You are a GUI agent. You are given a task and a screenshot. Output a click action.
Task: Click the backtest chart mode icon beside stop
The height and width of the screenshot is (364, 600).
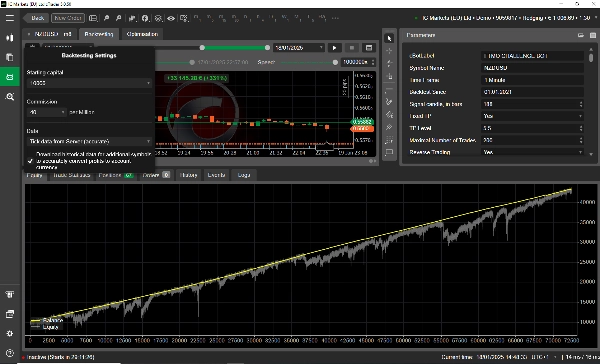coord(369,48)
